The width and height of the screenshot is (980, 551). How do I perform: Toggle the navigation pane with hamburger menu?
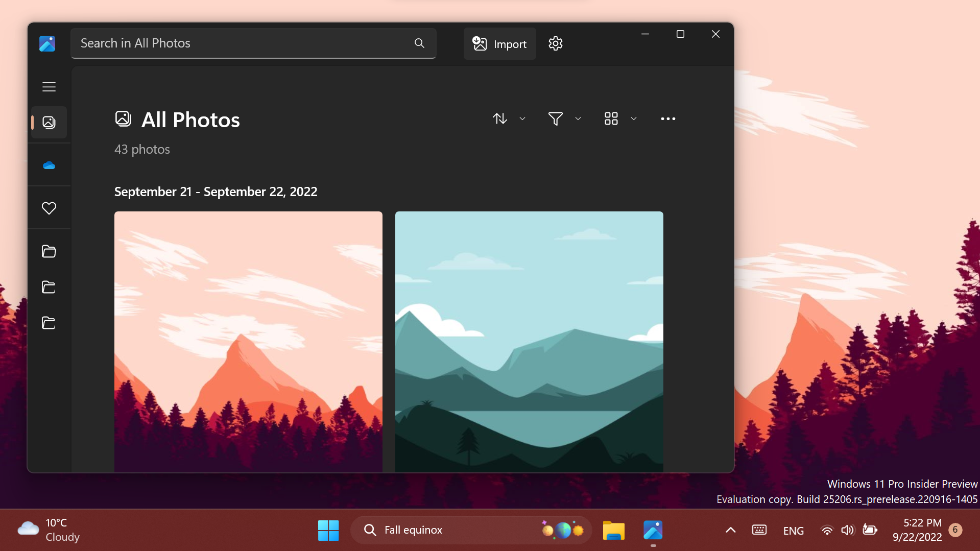(x=49, y=87)
